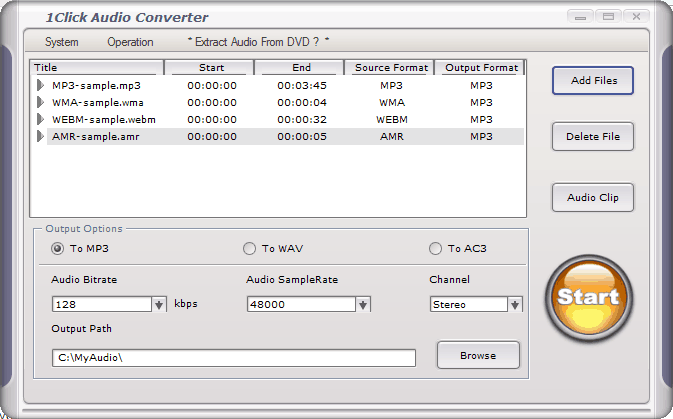This screenshot has width=673, height=419.
Task: Select the To MP3 radio button
Action: coord(58,249)
